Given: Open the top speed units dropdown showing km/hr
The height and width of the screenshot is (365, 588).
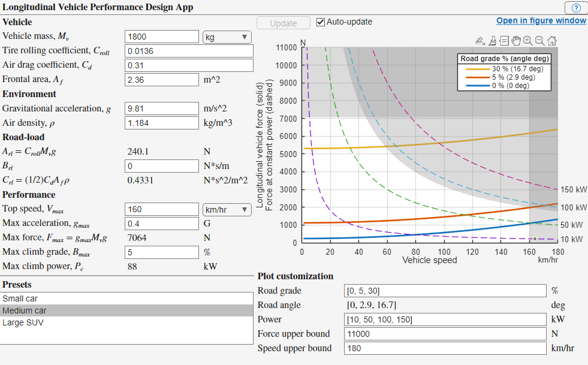Looking at the screenshot, I should click(x=227, y=209).
